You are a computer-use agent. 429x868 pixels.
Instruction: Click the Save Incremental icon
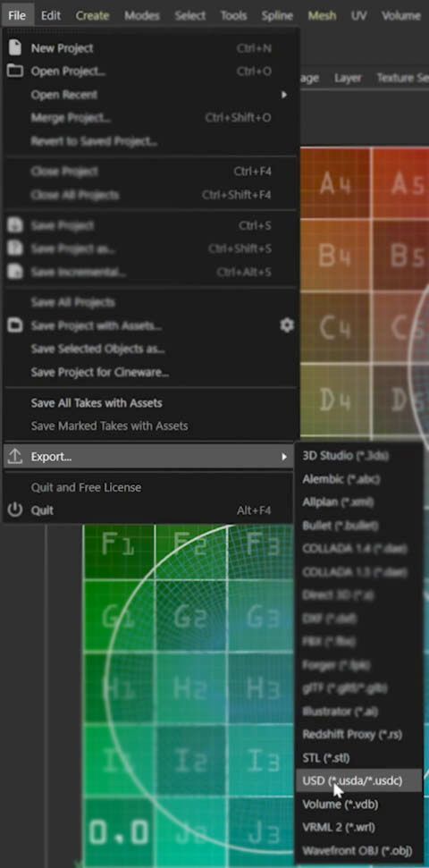[x=15, y=272]
